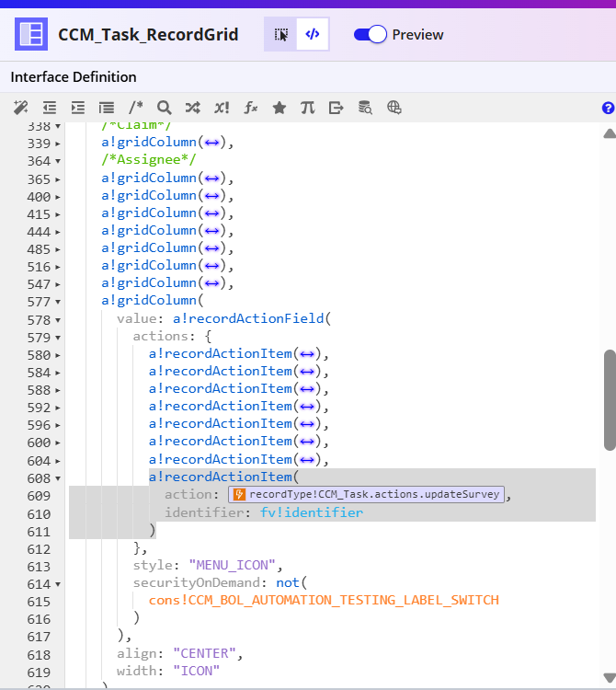Open recordType!CCM_Task.actions.updateSurvey reference
616x690 pixels.
pyautogui.click(x=366, y=494)
